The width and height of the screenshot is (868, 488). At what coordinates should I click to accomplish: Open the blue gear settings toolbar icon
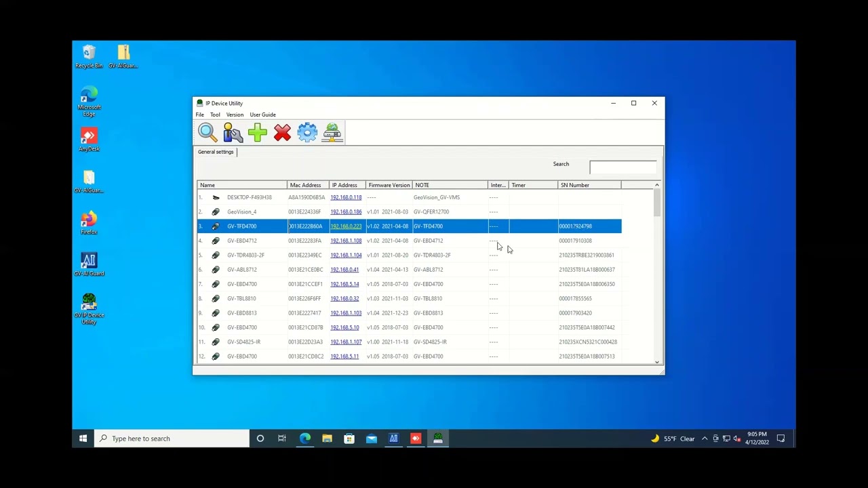coord(307,132)
